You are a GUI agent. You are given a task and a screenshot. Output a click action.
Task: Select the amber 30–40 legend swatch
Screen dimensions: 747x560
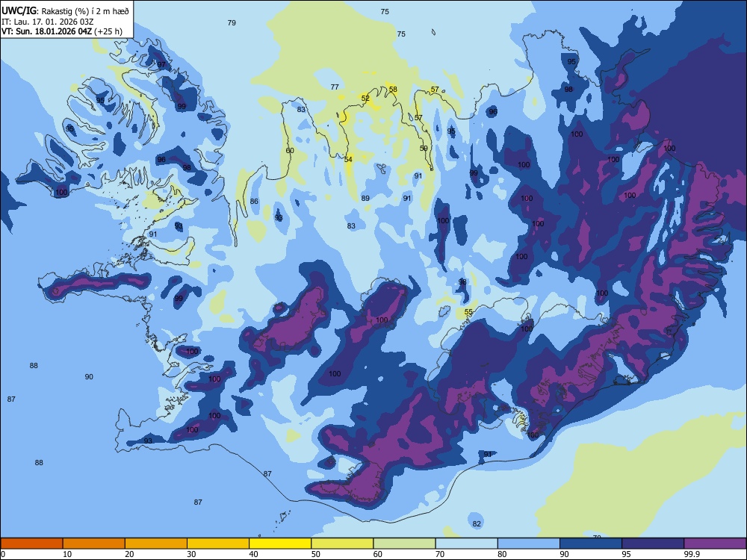coord(218,544)
